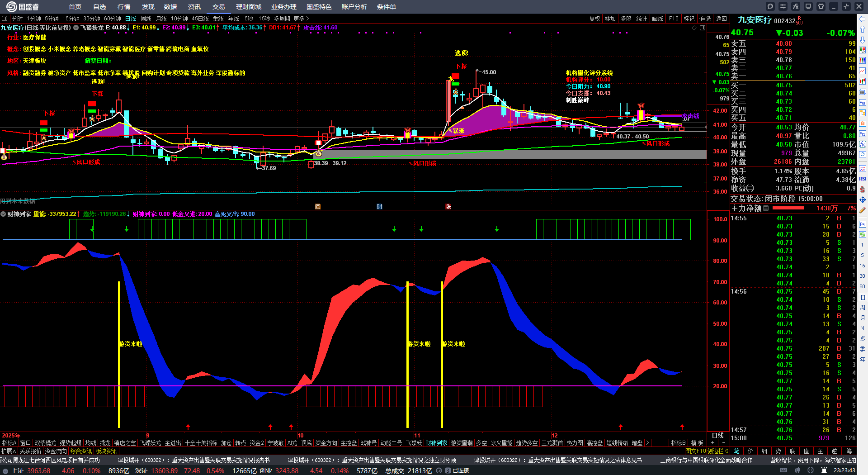Collapse the 图文F10 sidebar
Viewport: 868px width, 475px height.
[707, 451]
